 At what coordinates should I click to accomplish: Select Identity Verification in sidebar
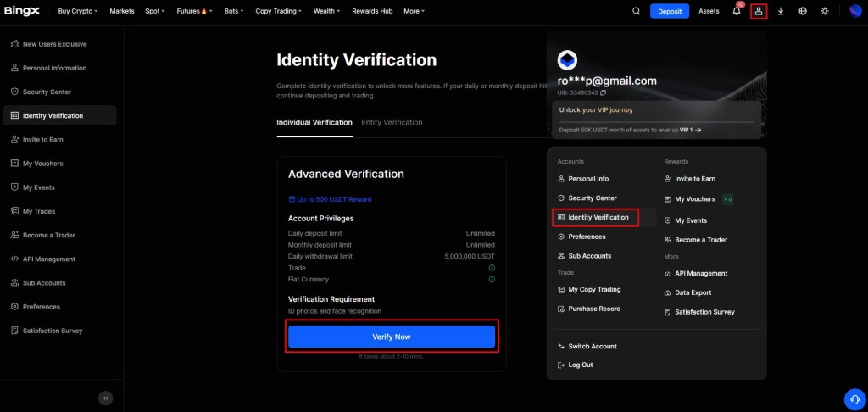tap(60, 115)
